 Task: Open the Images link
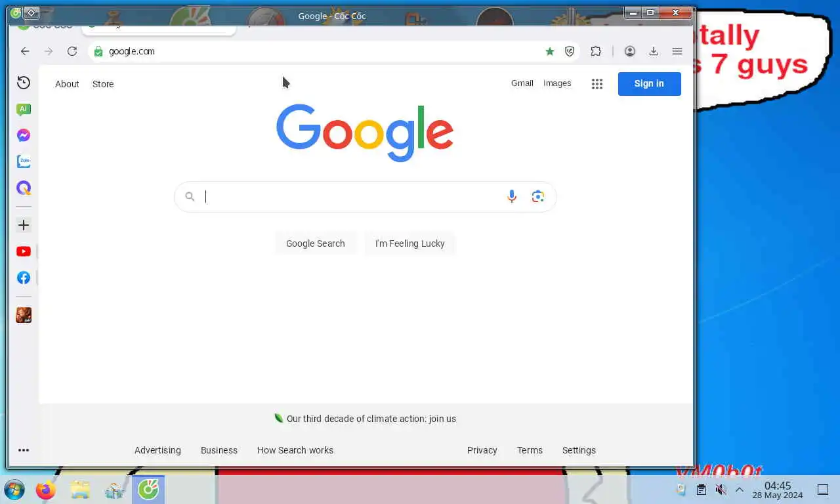point(557,83)
